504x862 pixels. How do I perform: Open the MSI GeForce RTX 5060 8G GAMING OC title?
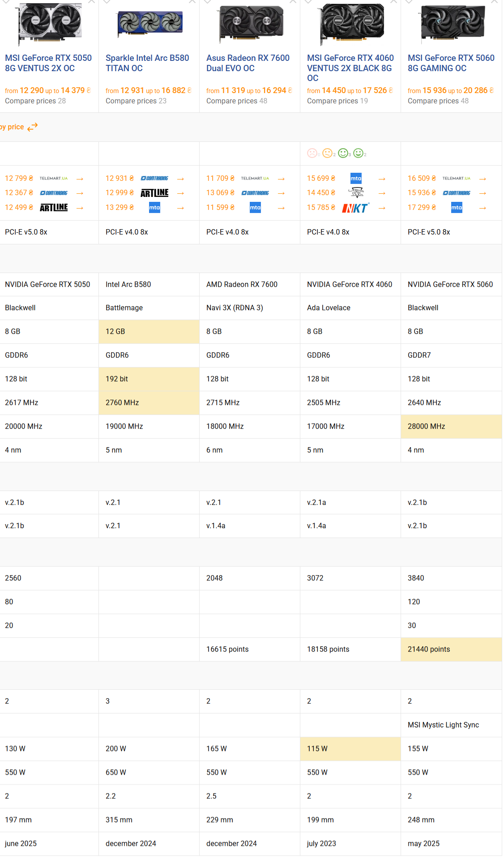451,63
